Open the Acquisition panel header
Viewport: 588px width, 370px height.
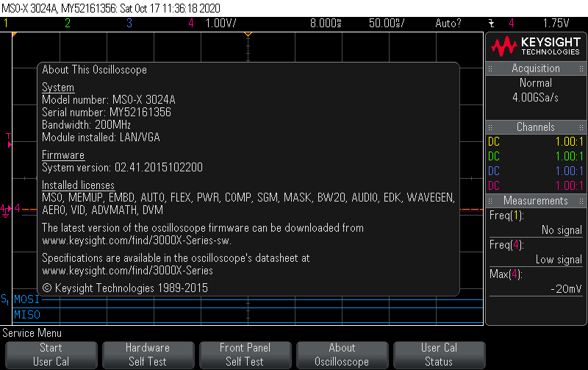536,68
